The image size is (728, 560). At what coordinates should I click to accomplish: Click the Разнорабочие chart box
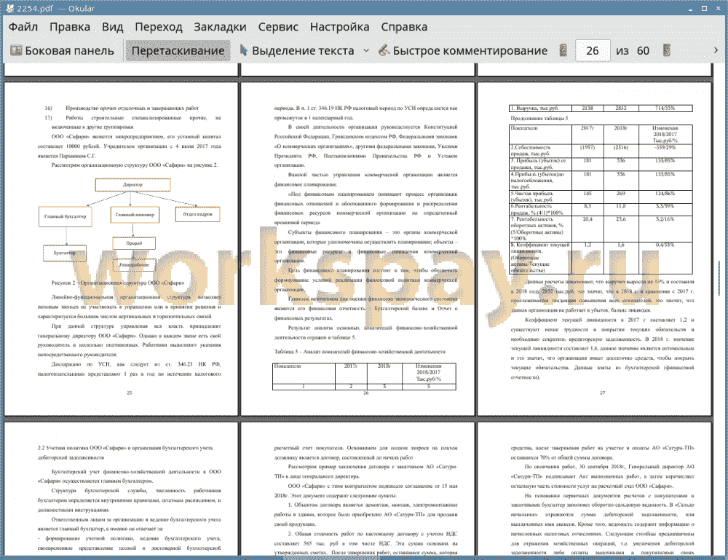(x=134, y=264)
